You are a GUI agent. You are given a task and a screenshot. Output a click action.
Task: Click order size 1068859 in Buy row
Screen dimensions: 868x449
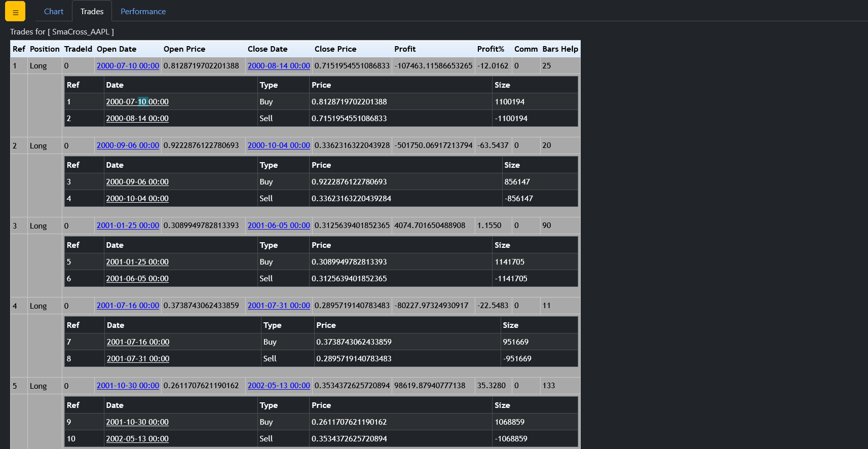click(509, 422)
